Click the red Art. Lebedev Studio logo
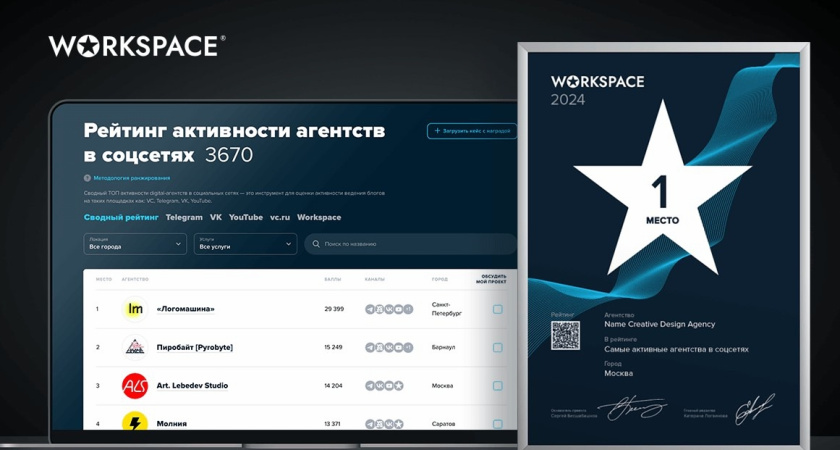840x450 pixels. click(x=134, y=385)
